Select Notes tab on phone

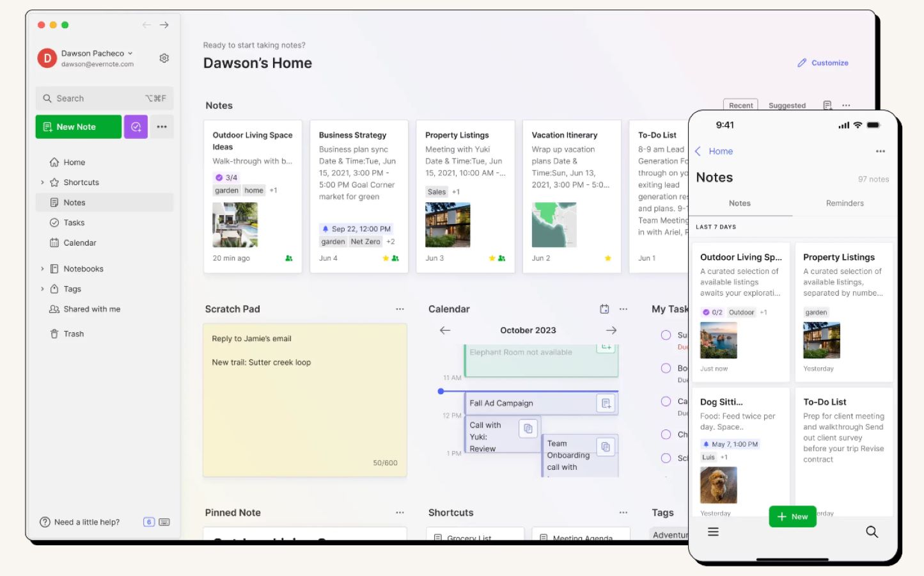tap(740, 204)
